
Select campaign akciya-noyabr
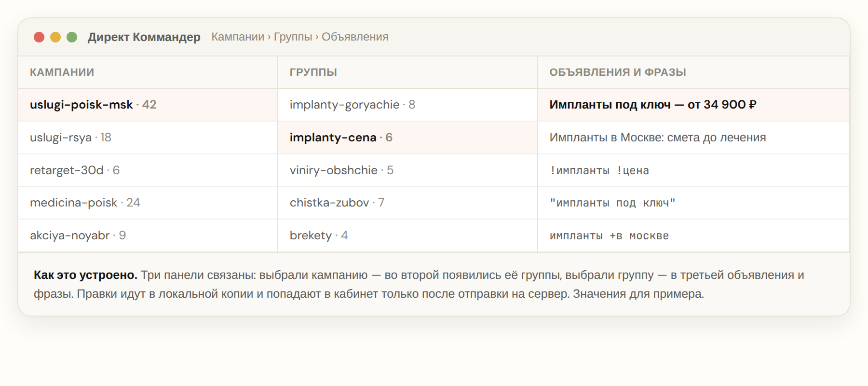pyautogui.click(x=148, y=235)
